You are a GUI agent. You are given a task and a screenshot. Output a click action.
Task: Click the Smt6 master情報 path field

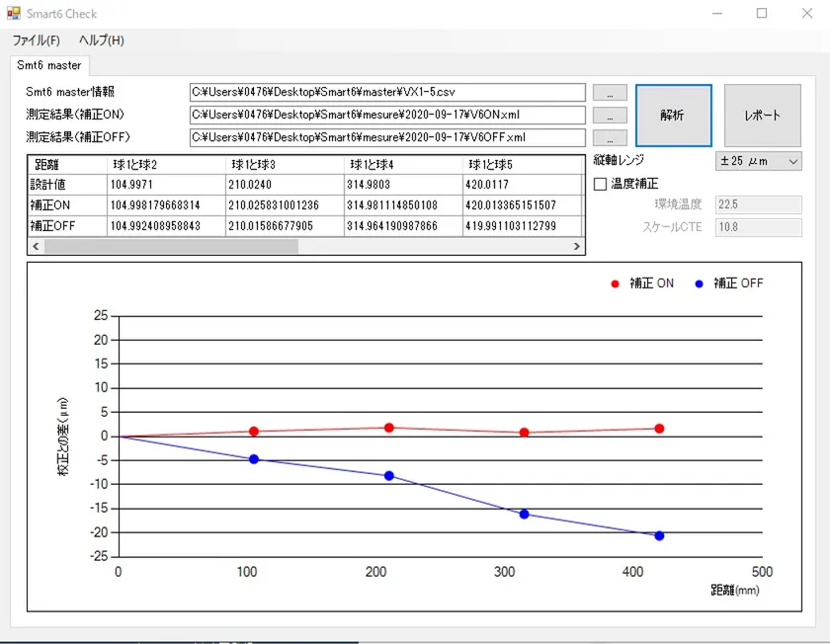tap(388, 93)
